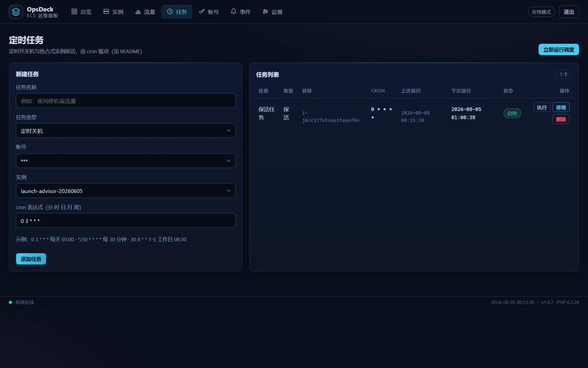This screenshot has height=368, width=588.
Task: Delete 保活任务 with 删除 button
Action: [x=561, y=119]
